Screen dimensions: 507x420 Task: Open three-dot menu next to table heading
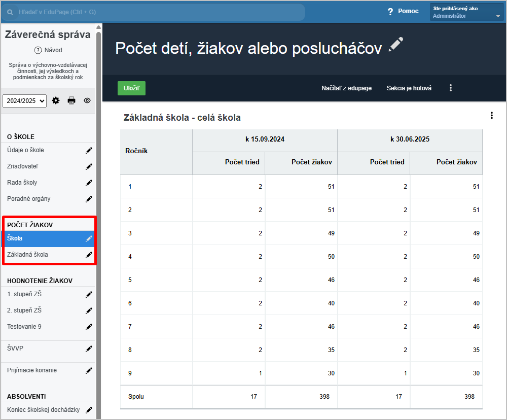tap(491, 116)
